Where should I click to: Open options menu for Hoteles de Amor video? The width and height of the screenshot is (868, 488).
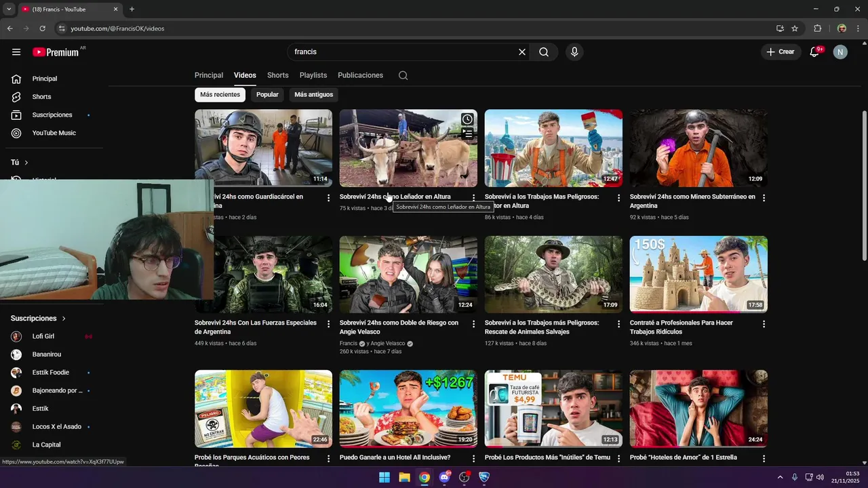(764, 459)
